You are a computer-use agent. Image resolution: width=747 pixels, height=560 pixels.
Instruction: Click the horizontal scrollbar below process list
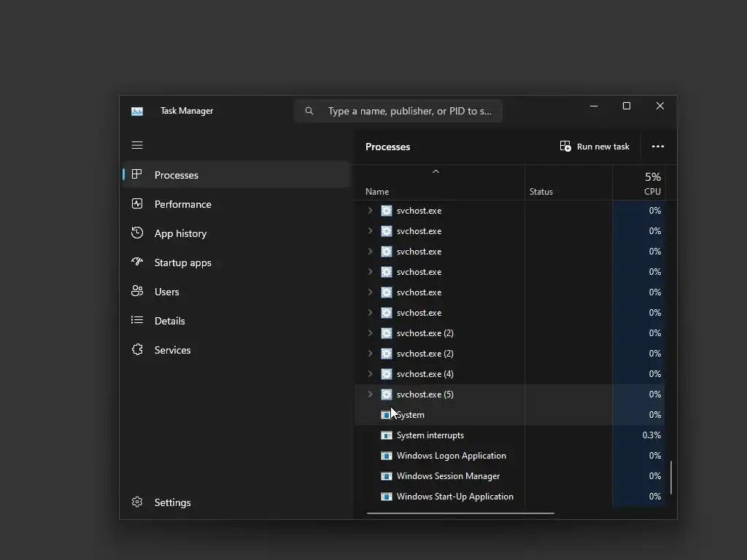tap(460, 513)
